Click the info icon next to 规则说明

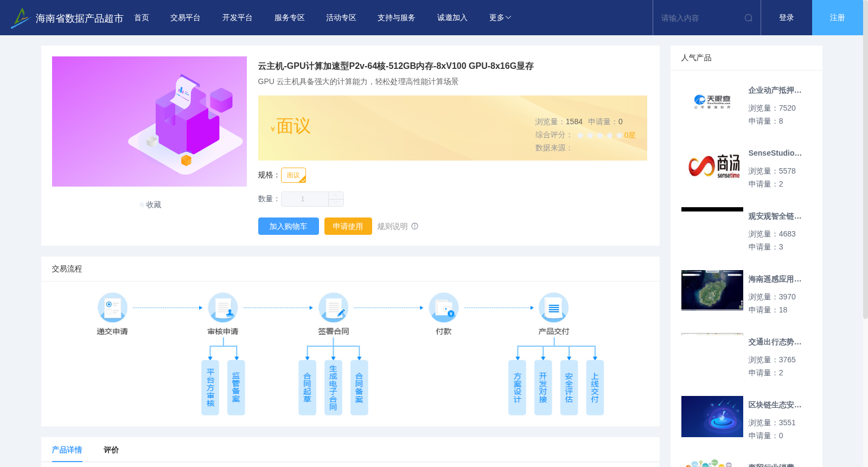[414, 226]
